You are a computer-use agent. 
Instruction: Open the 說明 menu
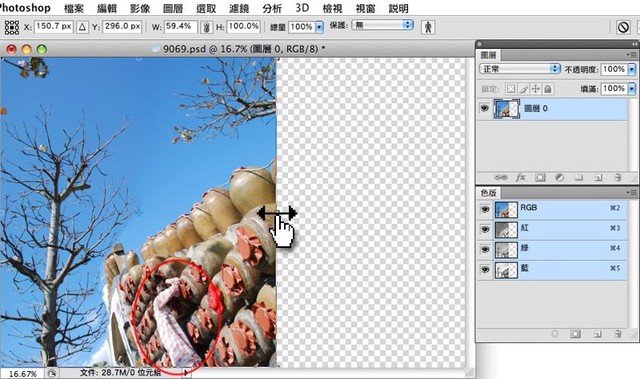(398, 8)
